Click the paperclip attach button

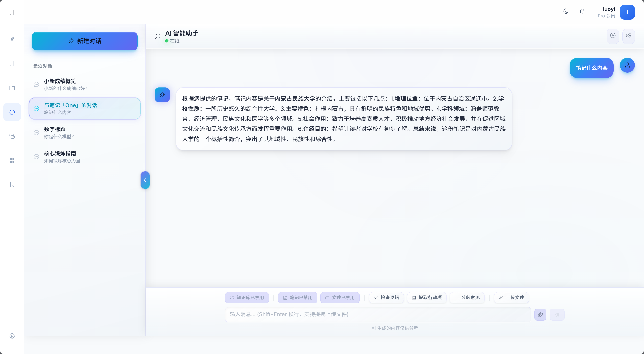click(540, 314)
